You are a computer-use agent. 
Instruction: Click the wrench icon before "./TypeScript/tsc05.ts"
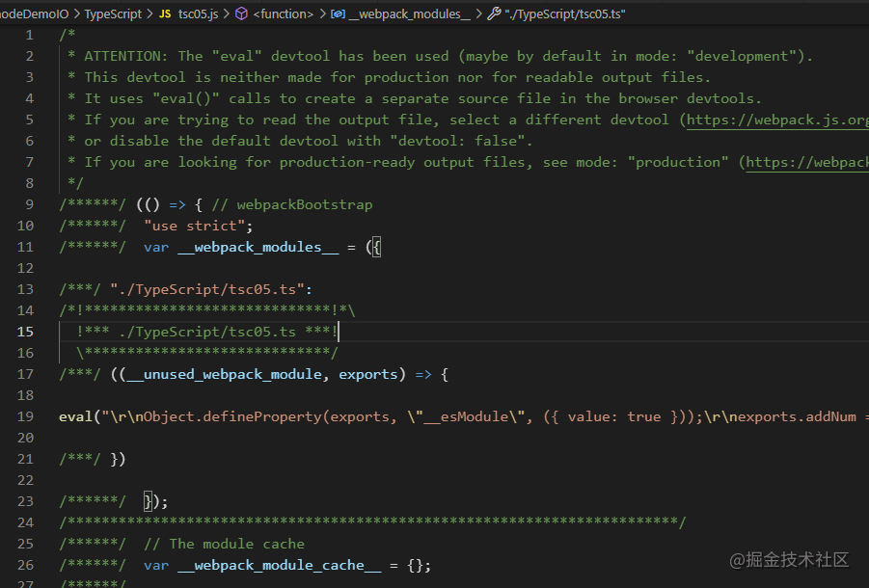coord(495,13)
